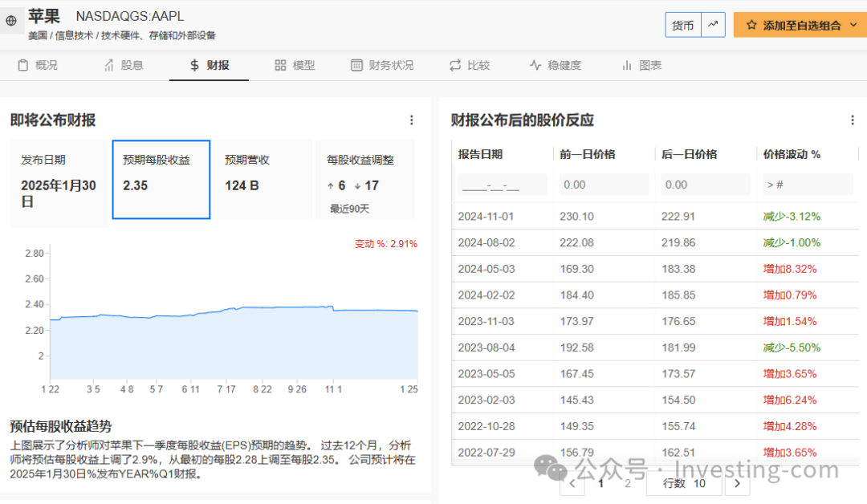The height and width of the screenshot is (504, 867).
Task: Open the 添加至自选组合 dropdown arrow
Action: pyautogui.click(x=853, y=25)
